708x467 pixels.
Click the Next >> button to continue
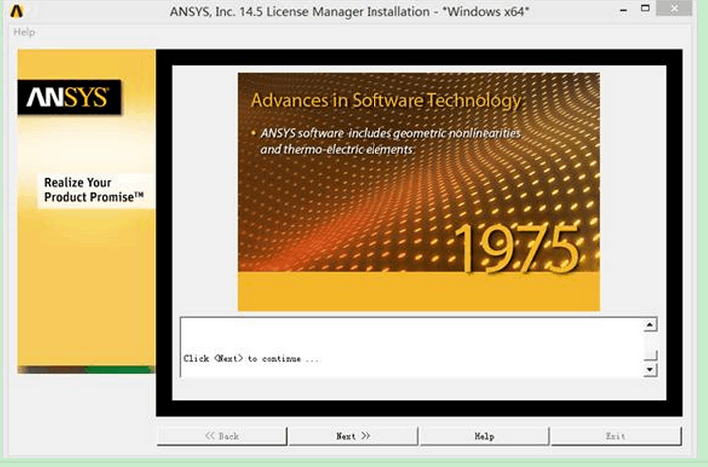[x=353, y=436]
